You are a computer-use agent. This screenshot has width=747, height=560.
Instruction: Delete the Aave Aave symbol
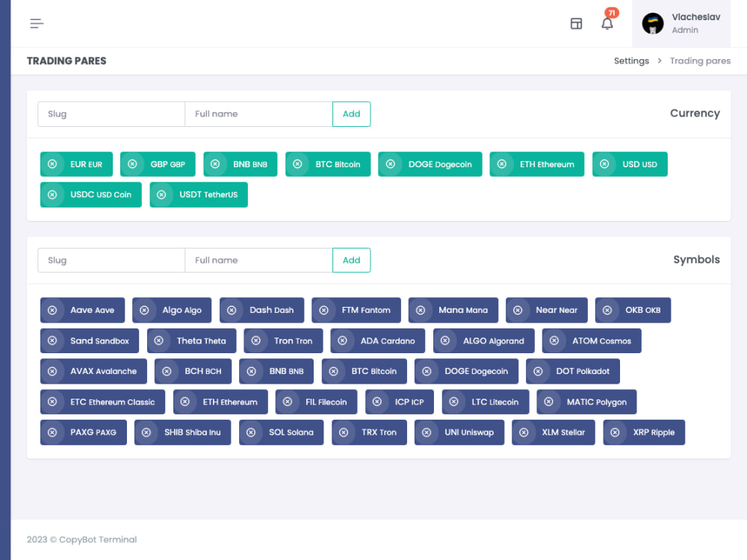tap(52, 310)
